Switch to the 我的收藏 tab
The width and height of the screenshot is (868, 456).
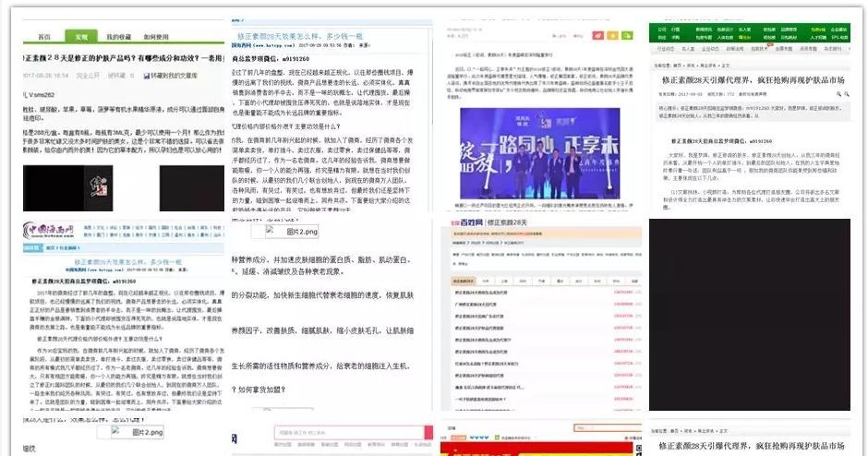tap(118, 37)
